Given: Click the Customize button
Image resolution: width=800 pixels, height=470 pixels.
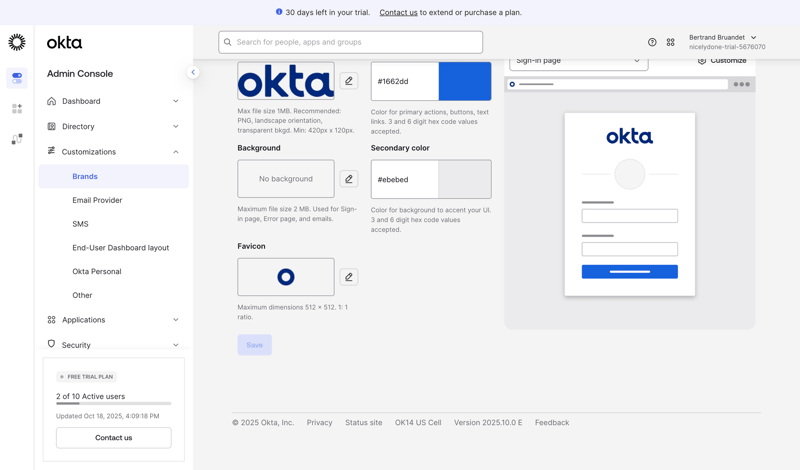Looking at the screenshot, I should [721, 61].
